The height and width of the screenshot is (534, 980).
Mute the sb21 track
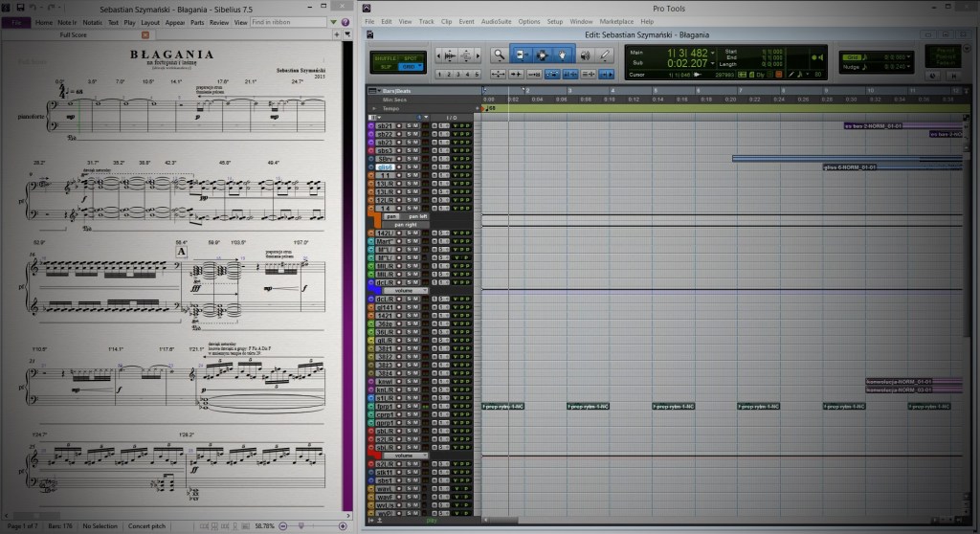416,125
